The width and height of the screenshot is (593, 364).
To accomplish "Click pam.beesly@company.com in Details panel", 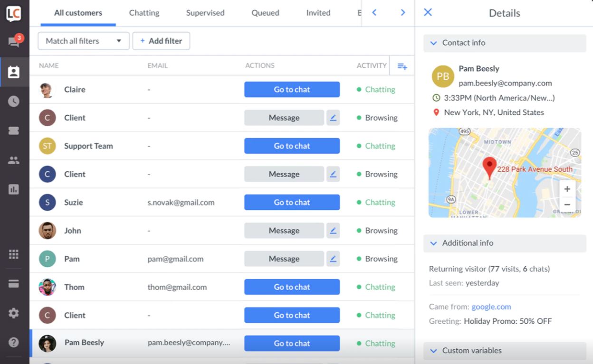I will pyautogui.click(x=505, y=83).
